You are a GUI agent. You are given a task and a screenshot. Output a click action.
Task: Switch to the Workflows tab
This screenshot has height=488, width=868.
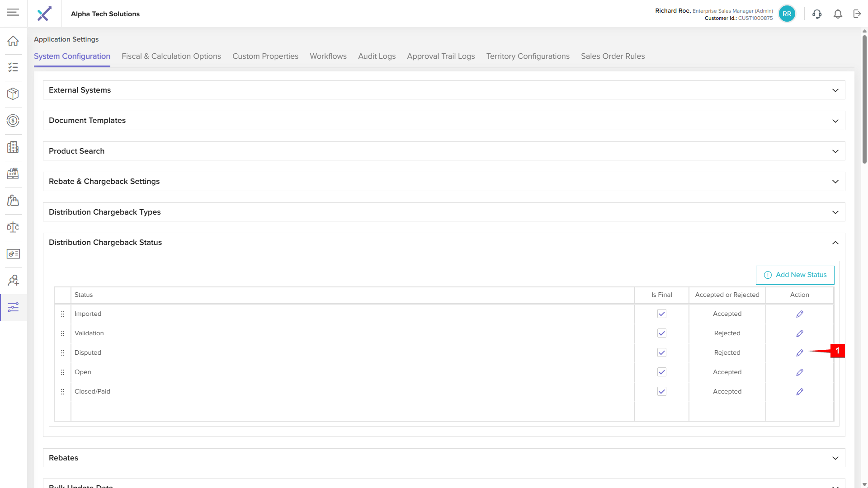point(328,56)
